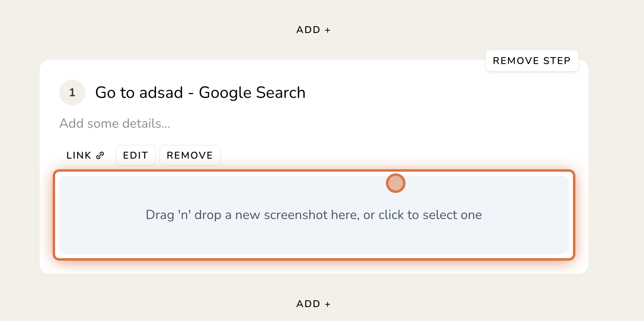Click the chain link icon beside LINK
The width and height of the screenshot is (644, 321).
click(x=100, y=155)
